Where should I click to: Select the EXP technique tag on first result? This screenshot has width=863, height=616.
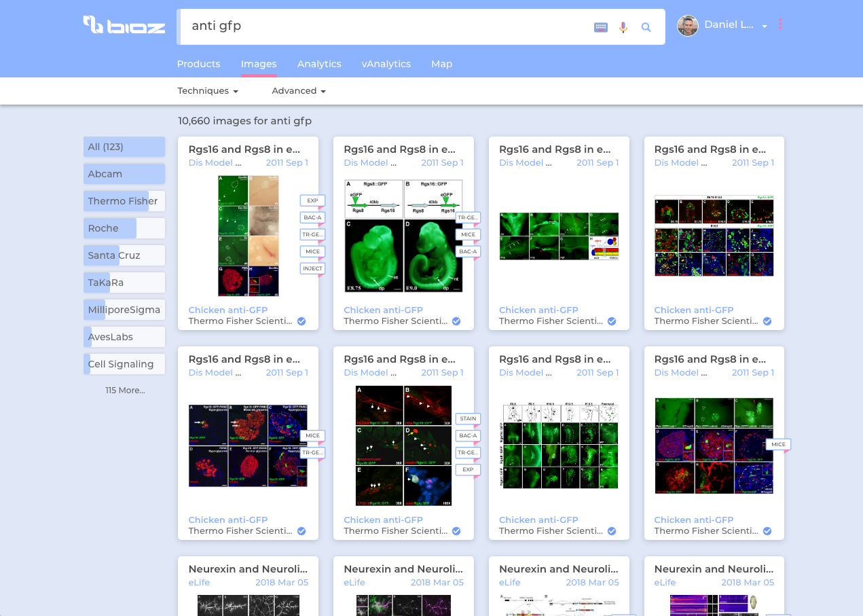coord(312,200)
